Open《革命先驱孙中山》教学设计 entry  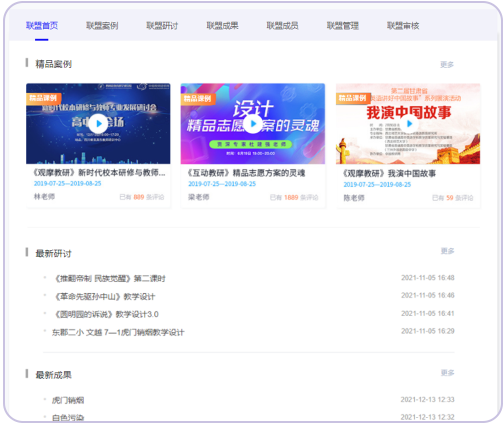(105, 296)
